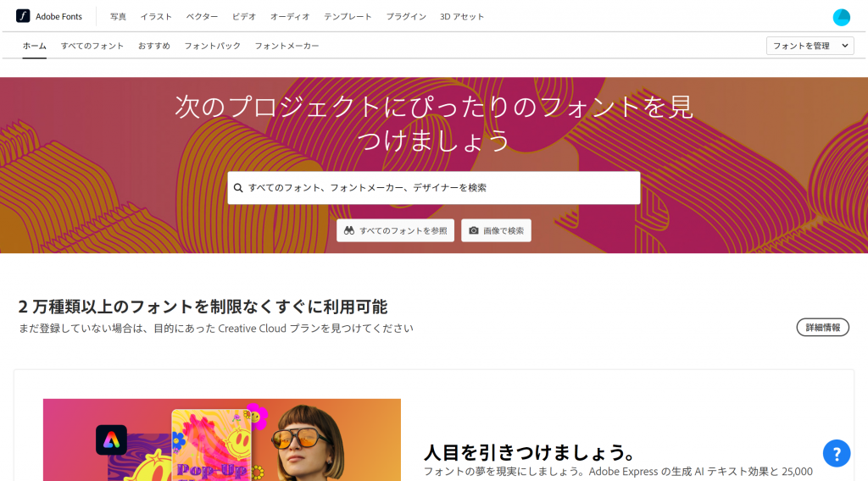Open the オーディオ menu item
Image resolution: width=868 pixels, height=481 pixels.
[x=290, y=17]
